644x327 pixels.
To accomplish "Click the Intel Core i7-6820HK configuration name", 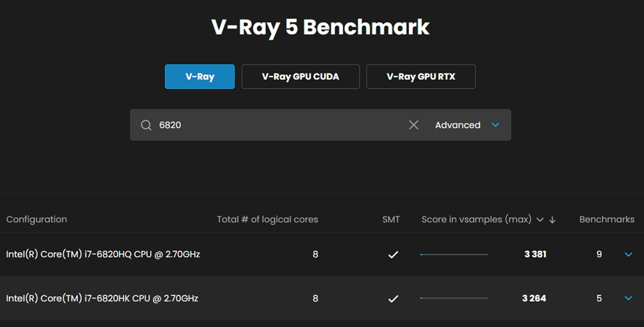I will (x=102, y=298).
